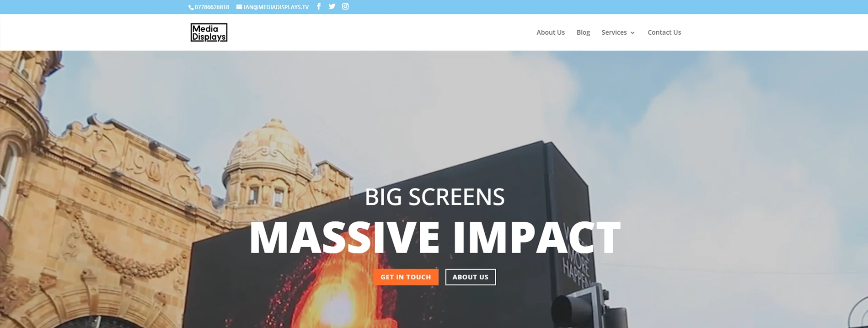Click the orange GET IN TOUCH button
The width and height of the screenshot is (868, 328).
pyautogui.click(x=406, y=277)
